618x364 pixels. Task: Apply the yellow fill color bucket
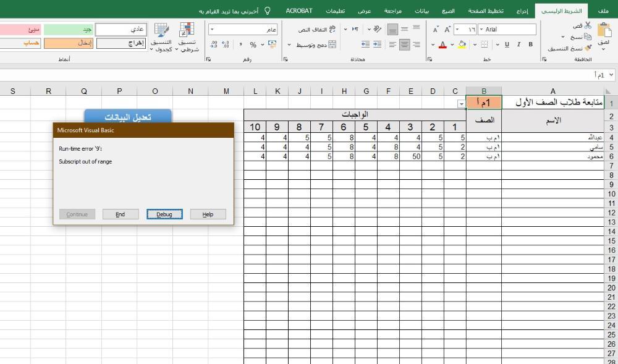[462, 44]
